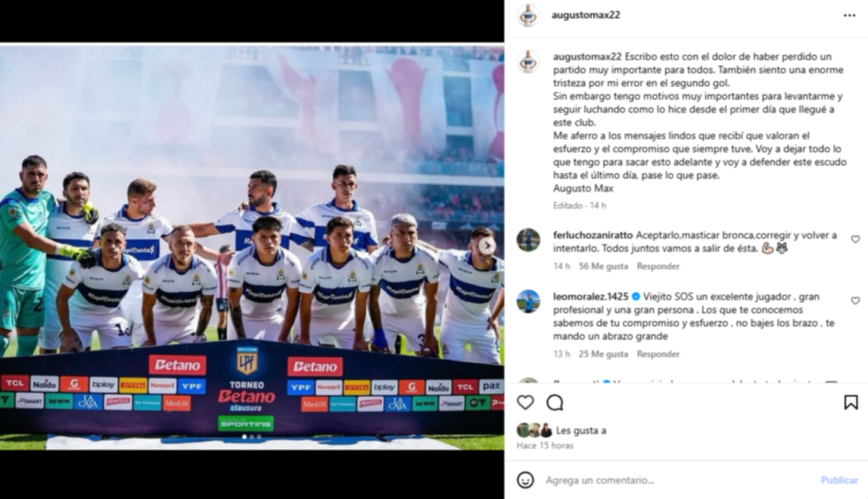Like leomoralez.1425's comment
Screen dimensions: 868x499
coord(856,301)
